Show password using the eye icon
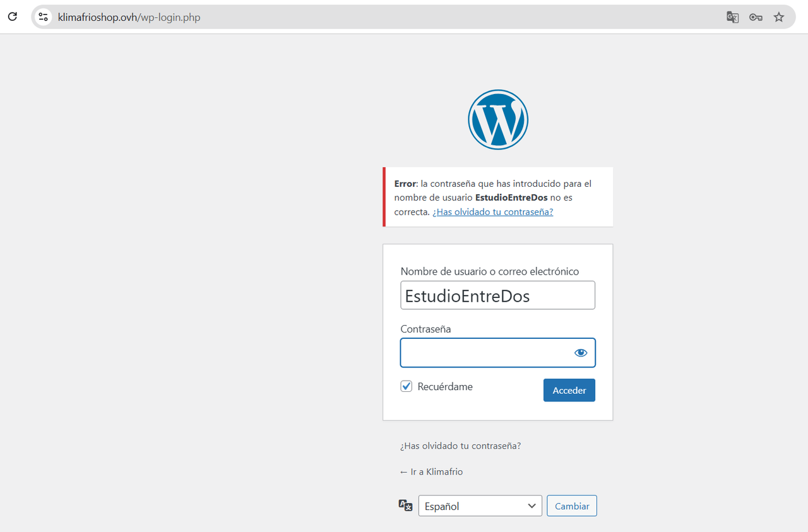The height and width of the screenshot is (532, 808). (581, 353)
